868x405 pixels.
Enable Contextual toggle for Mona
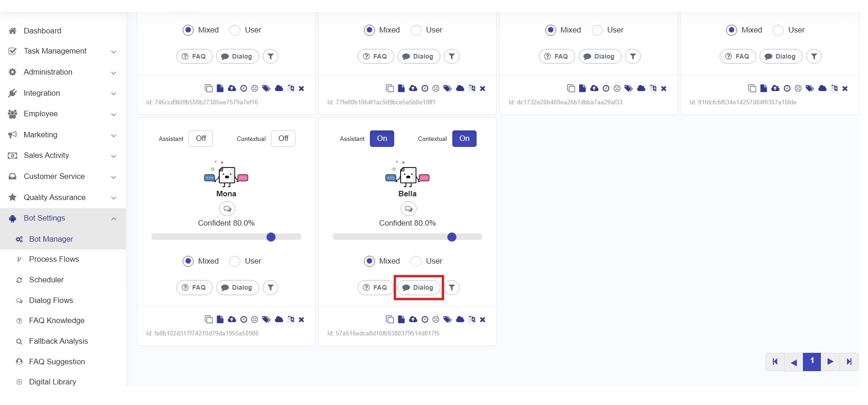283,139
